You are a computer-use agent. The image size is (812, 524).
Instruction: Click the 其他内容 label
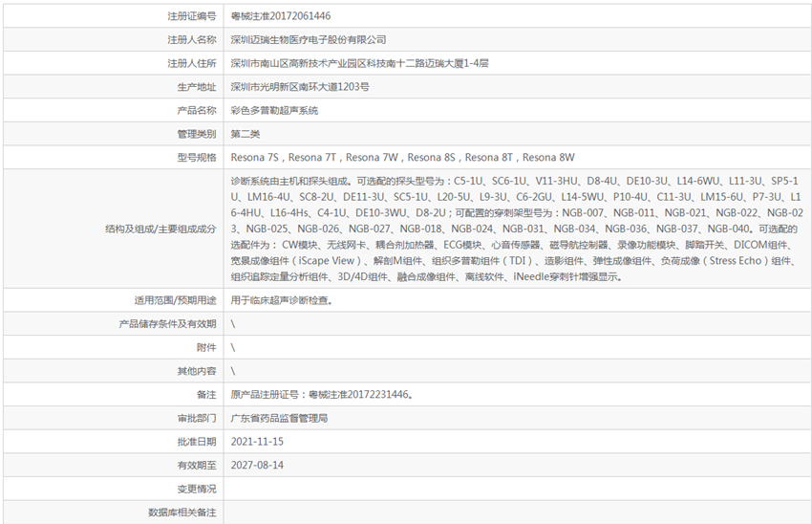[197, 371]
